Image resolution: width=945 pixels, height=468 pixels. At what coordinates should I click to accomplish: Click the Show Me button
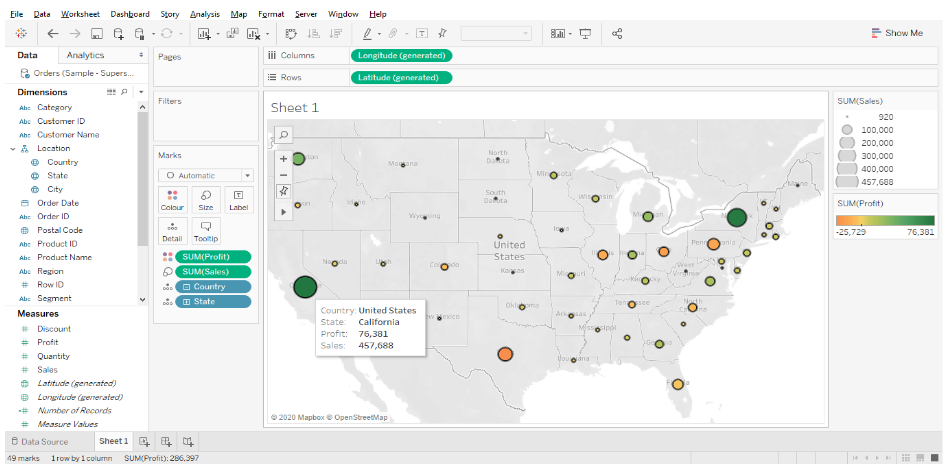pos(896,33)
